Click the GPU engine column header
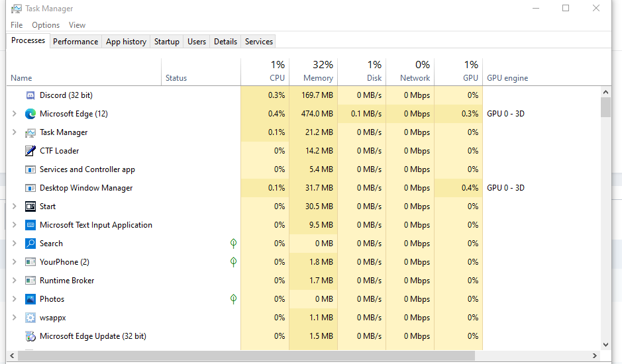Image resolution: width=622 pixels, height=364 pixels. pos(507,78)
